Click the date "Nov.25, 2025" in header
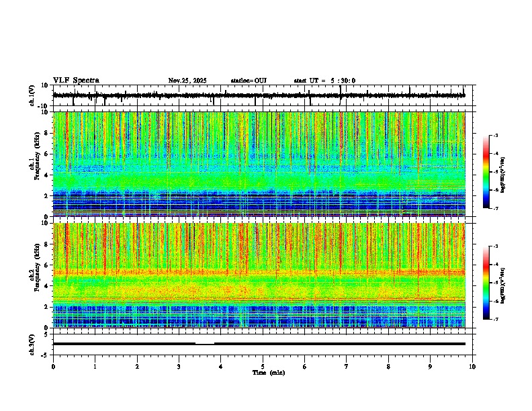This screenshot has width=532, height=411. [187, 81]
